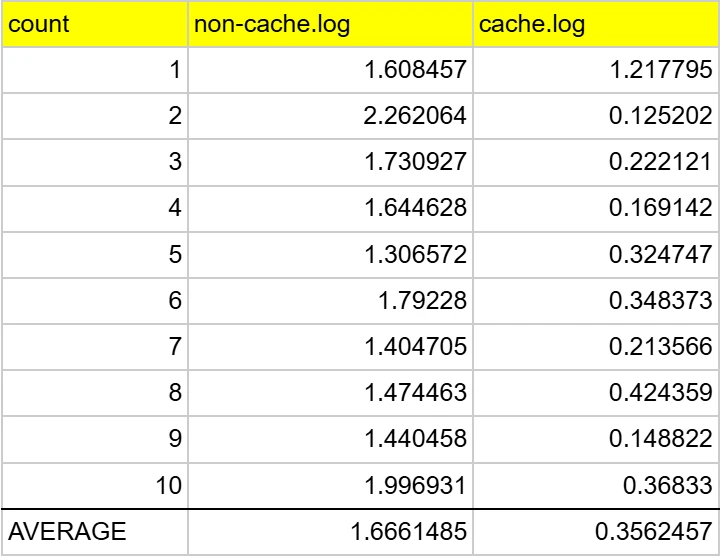
Task: Click the 'non-cache.log' header cell
Action: pyautogui.click(x=330, y=24)
